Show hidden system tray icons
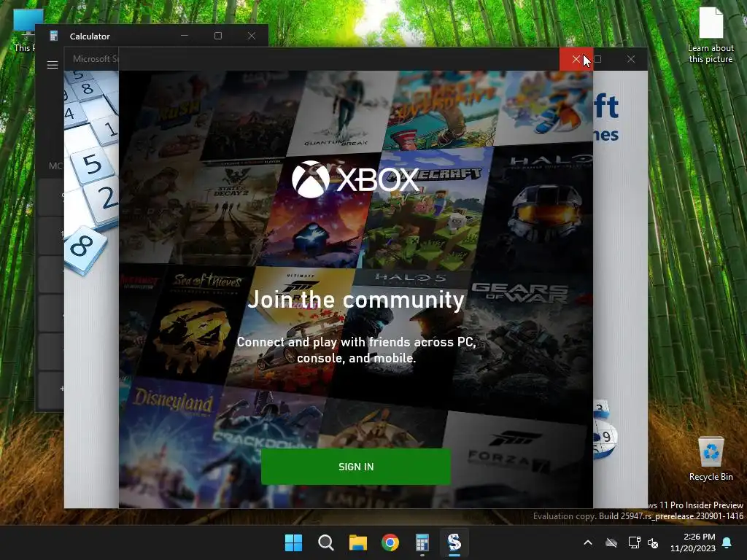747x560 pixels. 588,542
